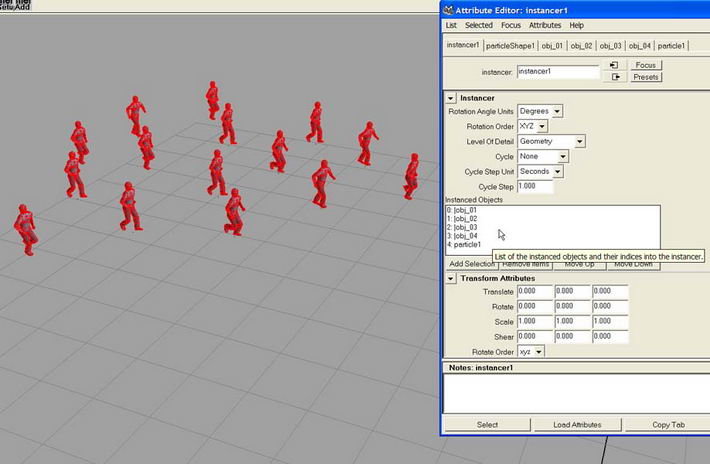Switch to the obj_03 tab
This screenshot has height=464, width=710.
611,46
